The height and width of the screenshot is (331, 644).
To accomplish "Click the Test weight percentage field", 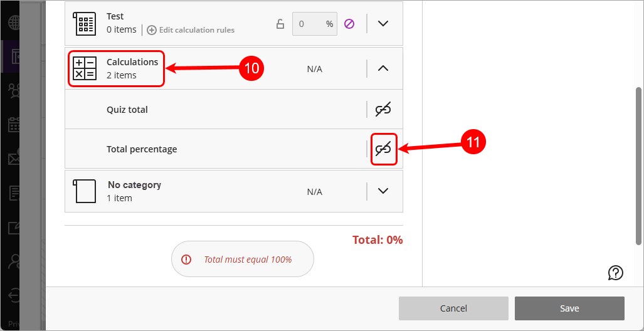I will [x=309, y=24].
